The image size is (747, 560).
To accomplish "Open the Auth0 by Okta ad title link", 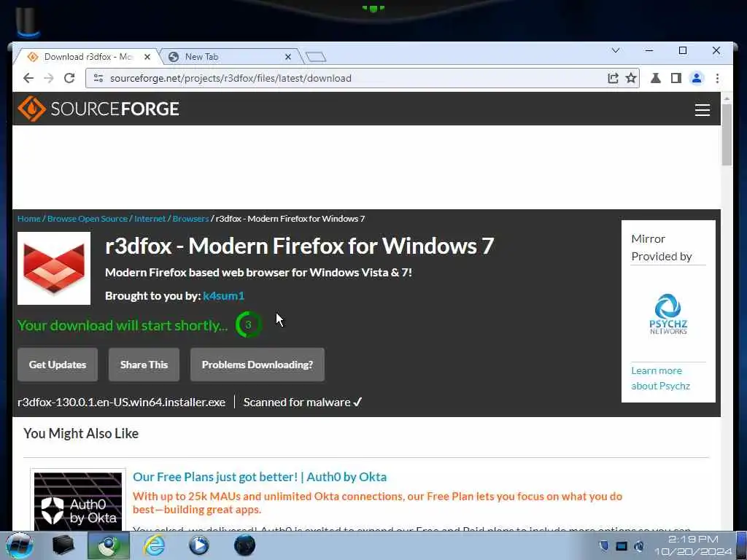I will pyautogui.click(x=260, y=477).
